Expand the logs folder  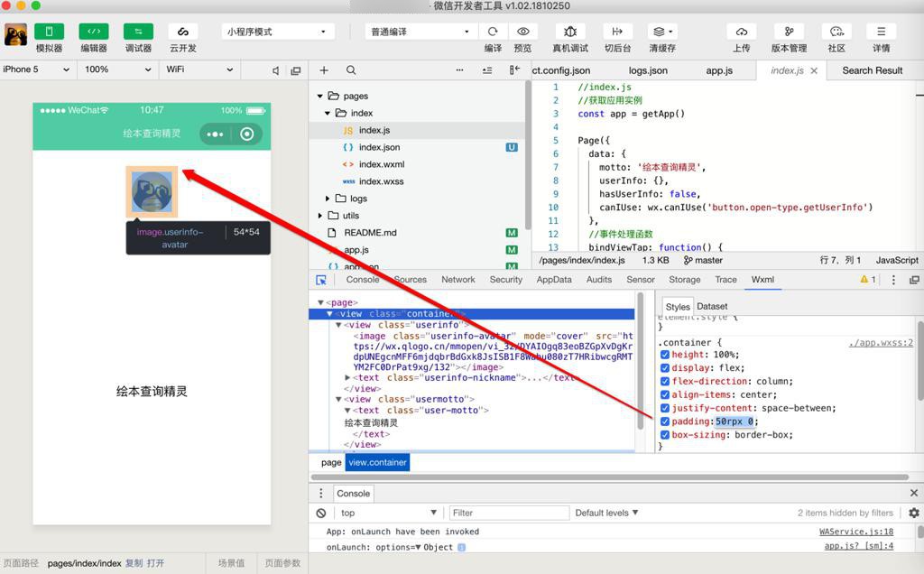[328, 199]
